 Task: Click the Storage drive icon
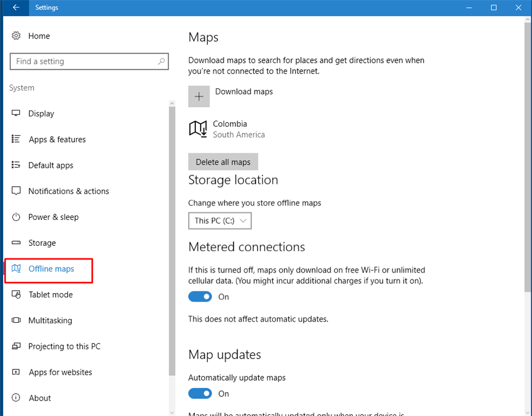coord(16,243)
